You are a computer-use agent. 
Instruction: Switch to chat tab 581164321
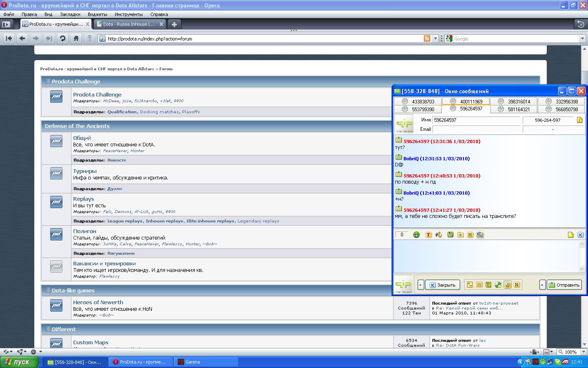(513, 109)
